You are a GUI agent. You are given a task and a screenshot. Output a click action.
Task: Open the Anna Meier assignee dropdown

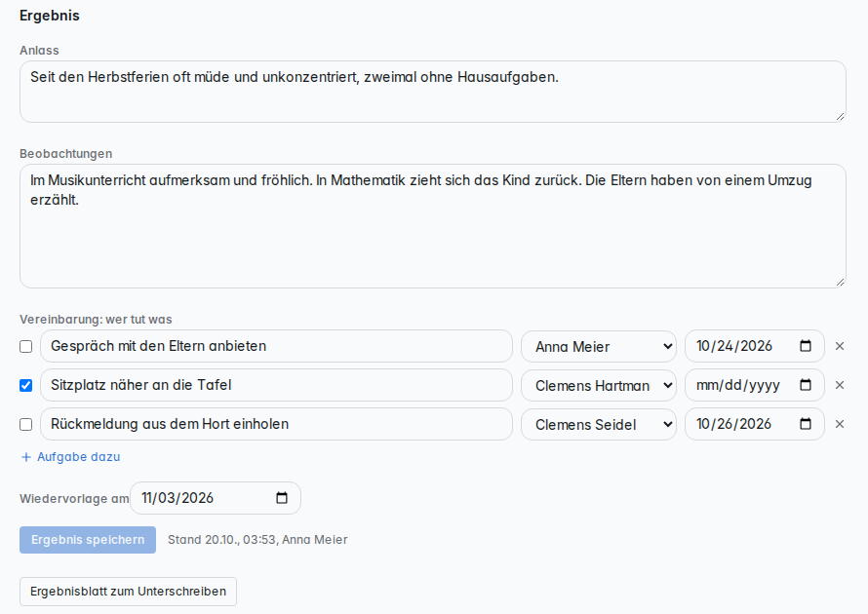tap(599, 346)
